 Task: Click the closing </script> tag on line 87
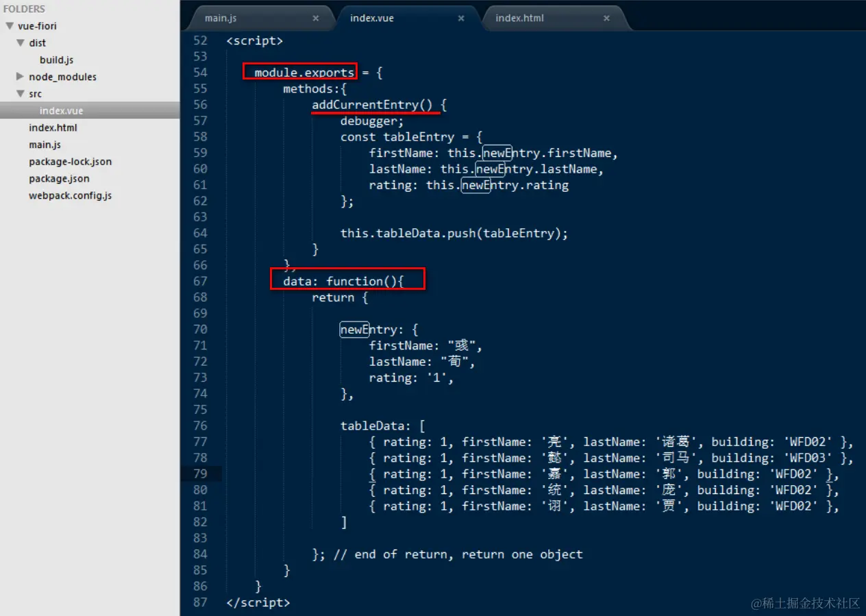(258, 602)
